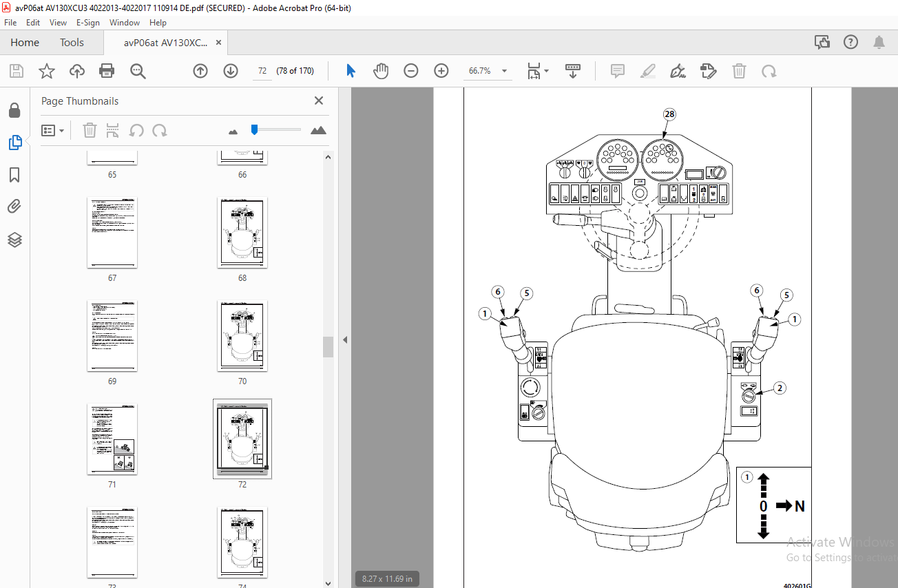Bookmark the file with the star icon
Viewport: 898px width, 588px height.
(46, 71)
